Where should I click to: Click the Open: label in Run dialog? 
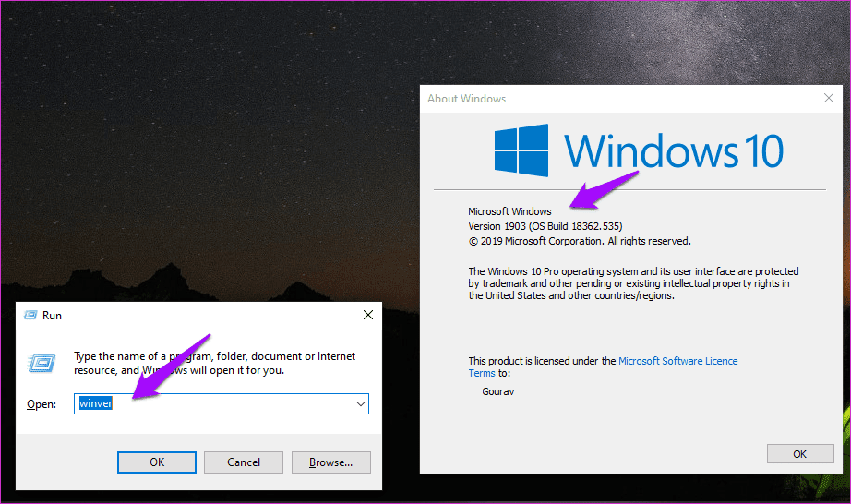tap(42, 404)
